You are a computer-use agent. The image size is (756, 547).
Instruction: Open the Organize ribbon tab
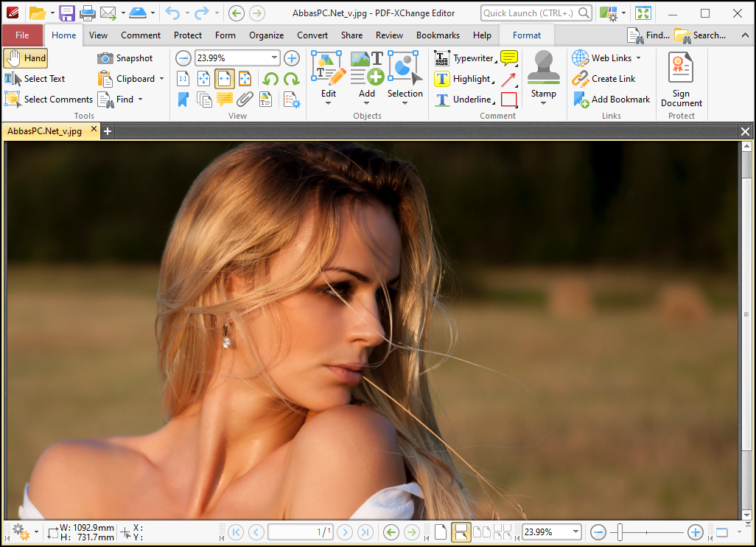coord(266,35)
